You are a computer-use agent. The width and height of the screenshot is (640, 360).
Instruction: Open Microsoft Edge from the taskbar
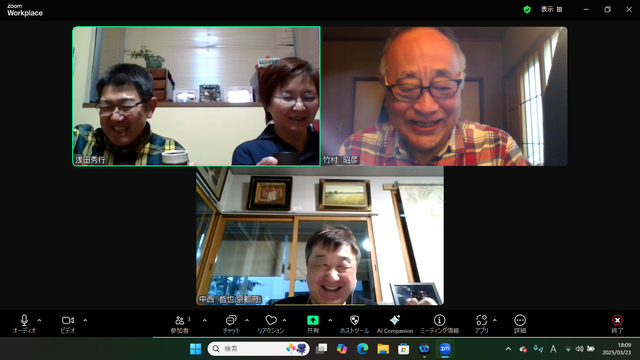362,349
